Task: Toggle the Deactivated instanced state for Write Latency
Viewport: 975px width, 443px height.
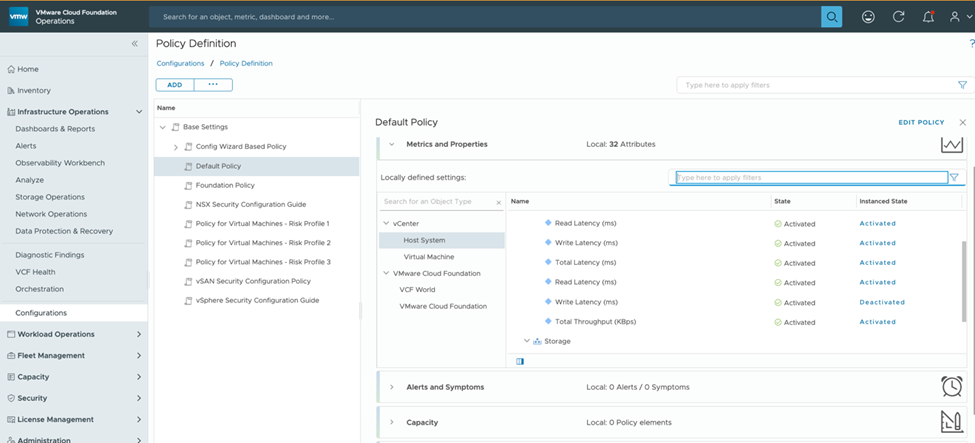Action: point(881,302)
